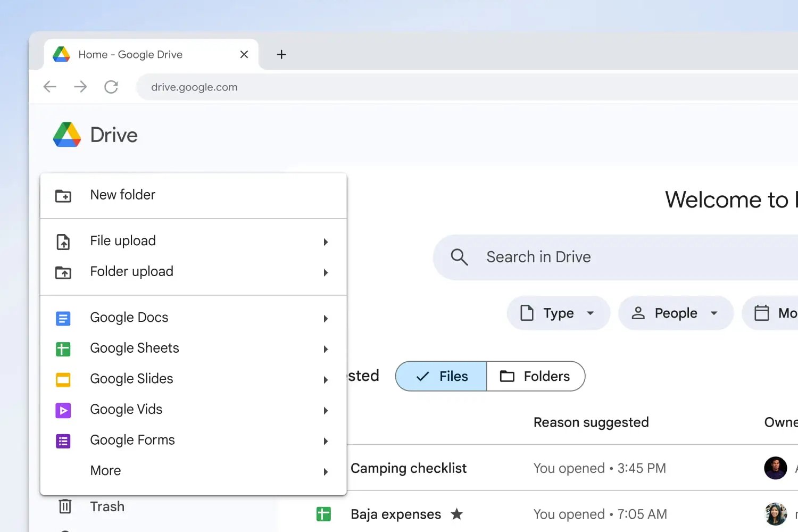Viewport: 798px width, 532px height.
Task: Open the Camping checklist file
Action: point(408,468)
